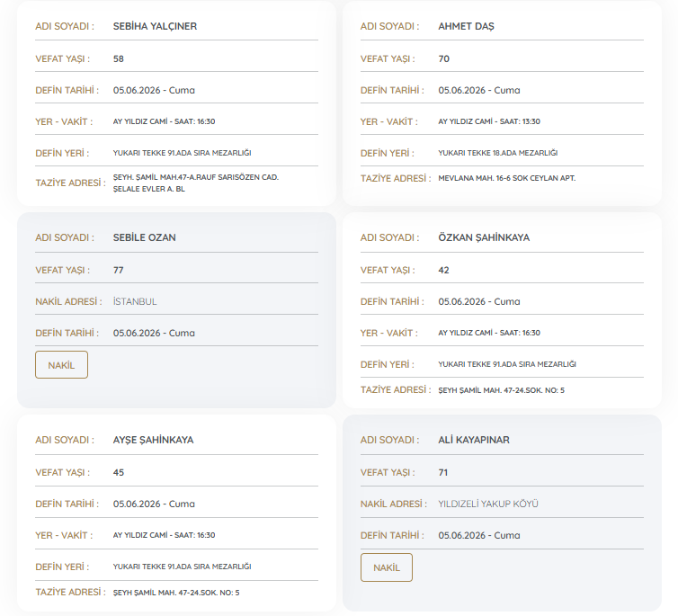Screen dimensions: 678x616
Task: Select the name AHMET DAŞ
Action: [x=466, y=26]
